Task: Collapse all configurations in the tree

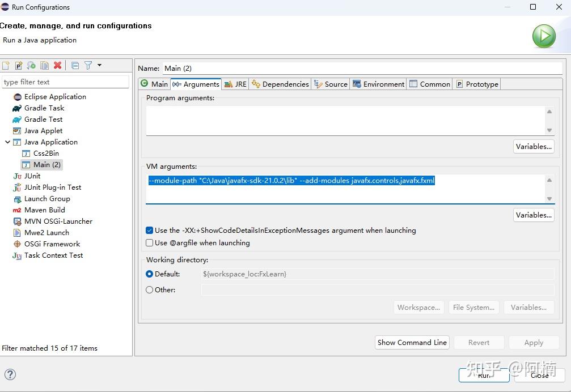Action: [75, 66]
